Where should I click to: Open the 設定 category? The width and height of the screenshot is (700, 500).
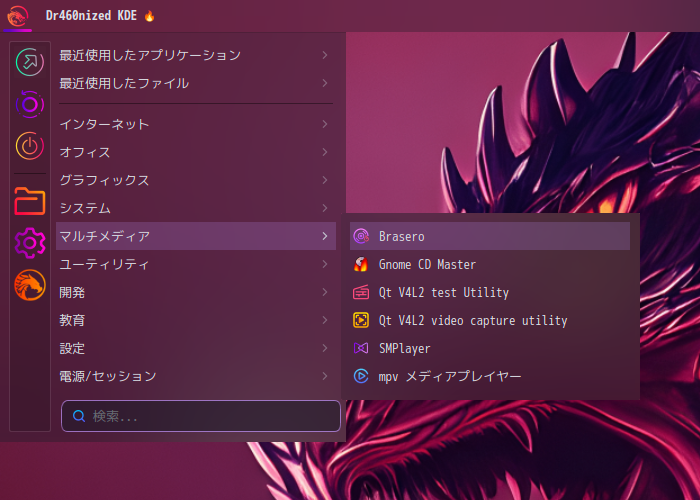(196, 348)
